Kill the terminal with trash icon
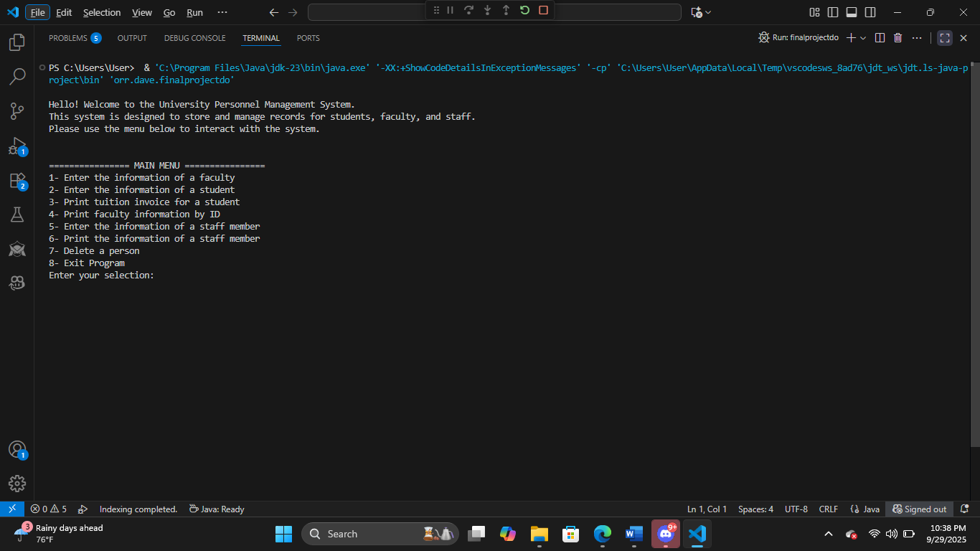980x551 pixels. (x=897, y=38)
